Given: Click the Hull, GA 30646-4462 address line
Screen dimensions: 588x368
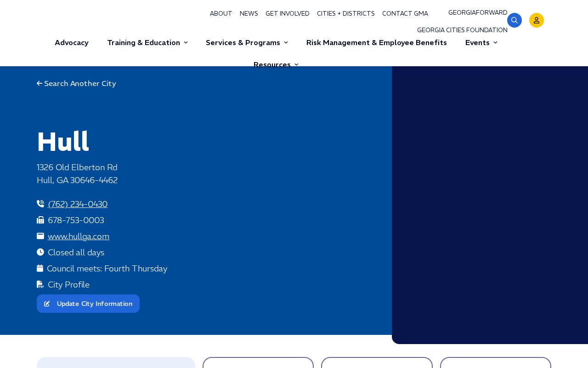Looking at the screenshot, I should [x=77, y=180].
